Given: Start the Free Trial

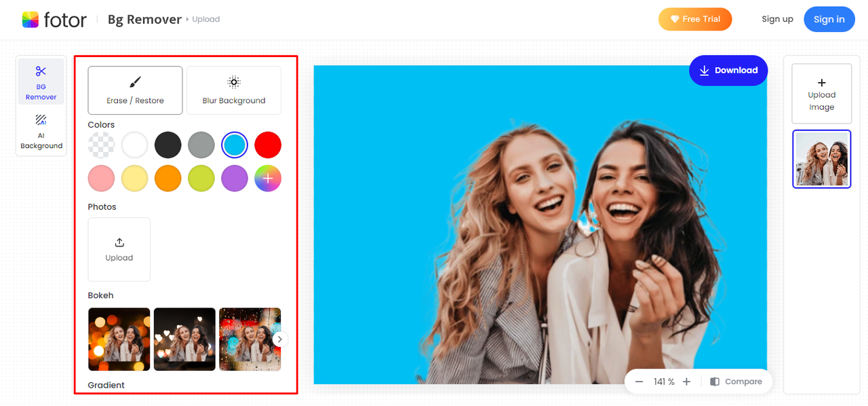Looking at the screenshot, I should pyautogui.click(x=694, y=20).
